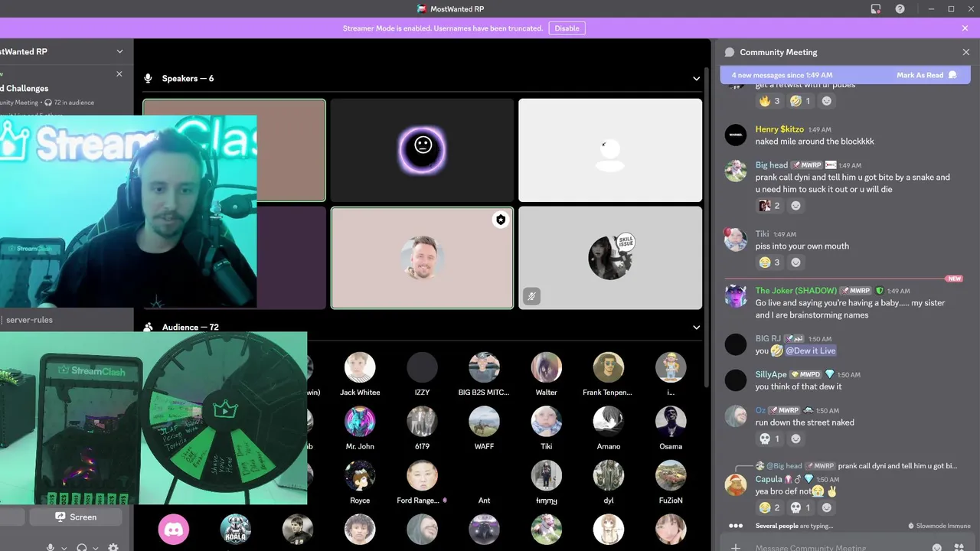The height and width of the screenshot is (551, 980).
Task: Open Royce's audience avatar
Action: (x=360, y=475)
